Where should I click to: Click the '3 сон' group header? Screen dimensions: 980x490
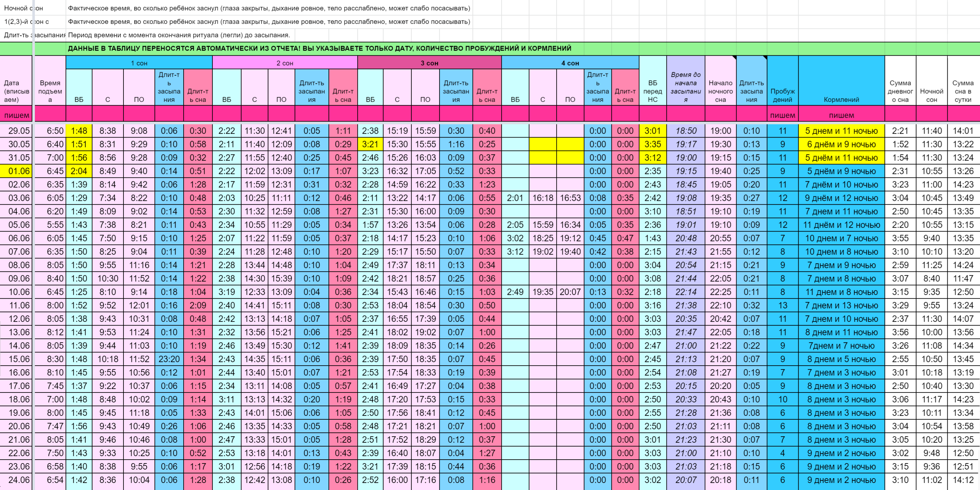430,63
